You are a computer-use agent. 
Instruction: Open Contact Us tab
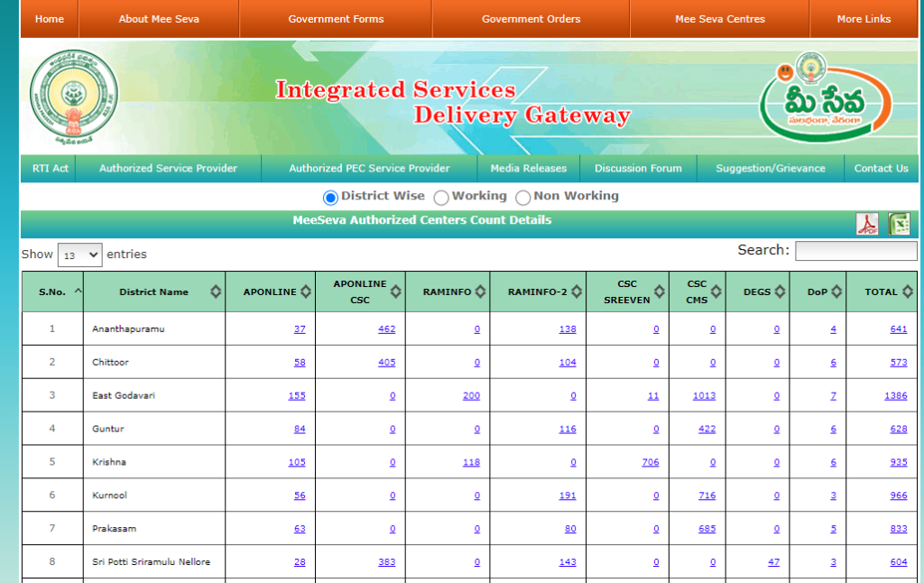point(881,168)
